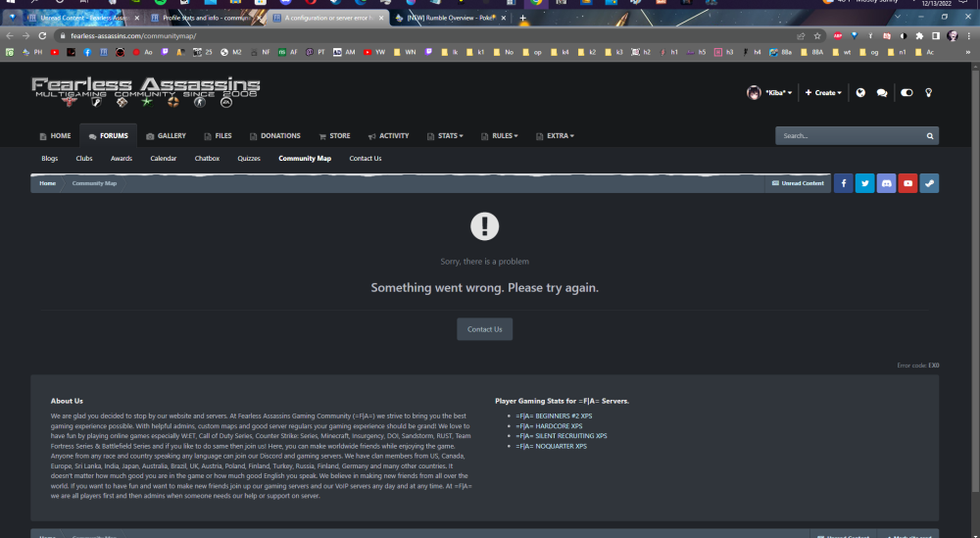The image size is (980, 538).
Task: Click the browser address bar URL
Action: point(133,35)
